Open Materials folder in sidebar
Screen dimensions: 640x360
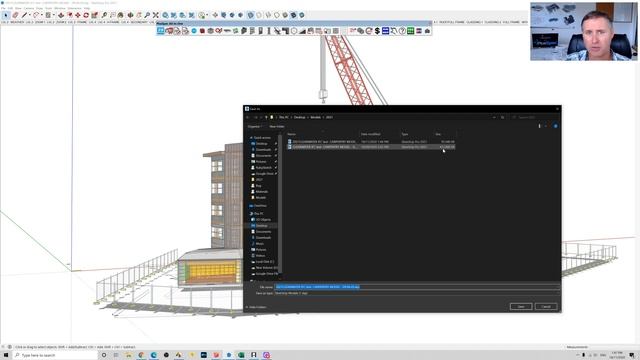point(261,191)
